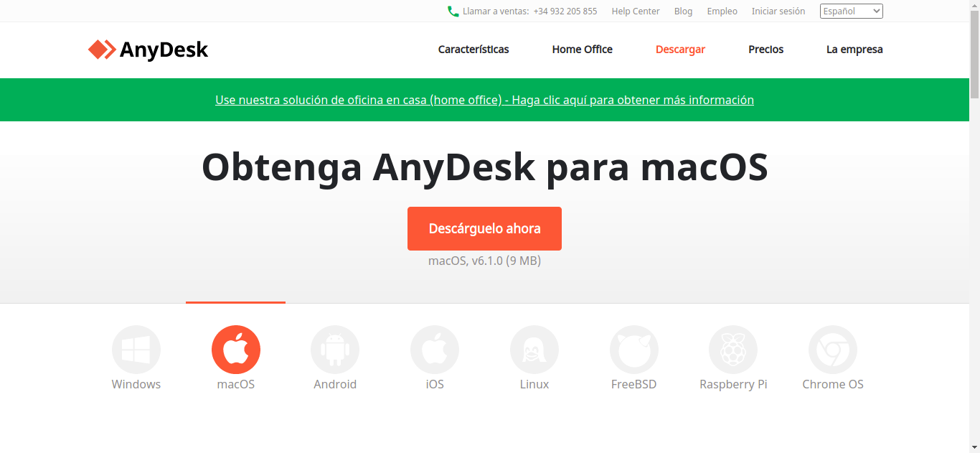
Task: Switch to the Descargar section
Action: point(680,50)
